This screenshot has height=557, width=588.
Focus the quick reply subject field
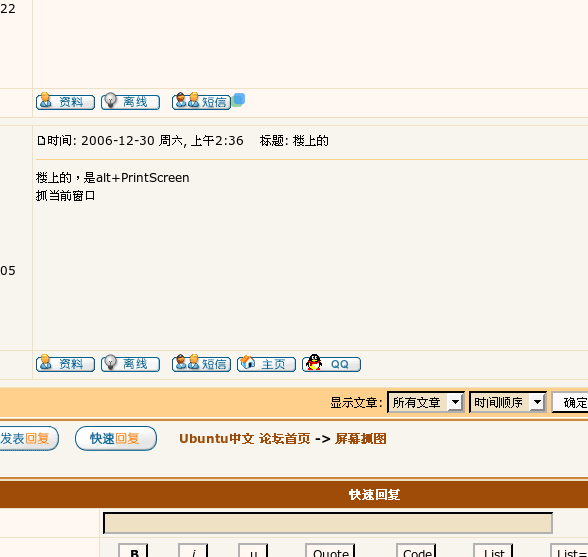(328, 523)
